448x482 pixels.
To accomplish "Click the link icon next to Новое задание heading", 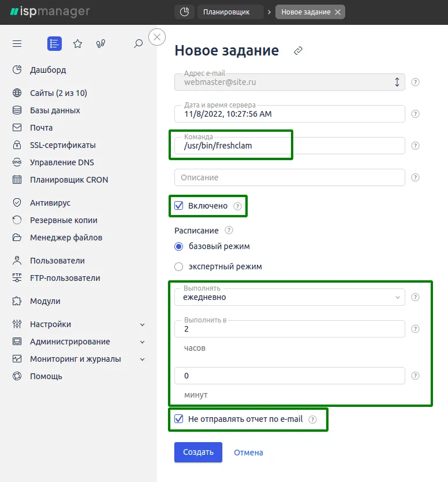I will coord(298,51).
